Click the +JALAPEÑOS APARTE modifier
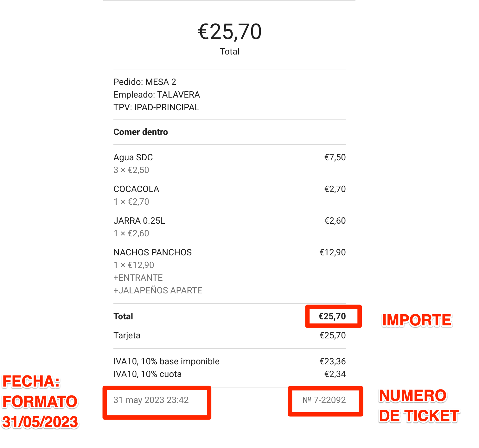 tap(158, 291)
